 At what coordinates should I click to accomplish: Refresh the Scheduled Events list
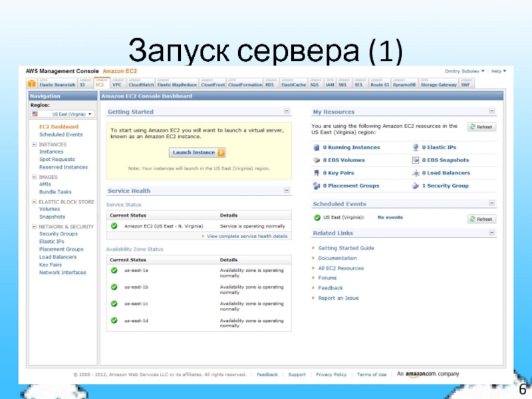(481, 219)
